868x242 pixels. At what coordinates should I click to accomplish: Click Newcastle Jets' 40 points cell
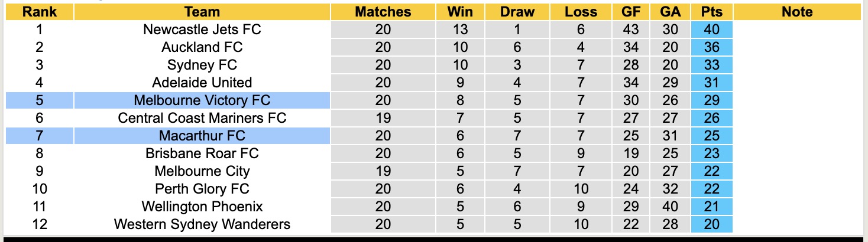(x=712, y=30)
